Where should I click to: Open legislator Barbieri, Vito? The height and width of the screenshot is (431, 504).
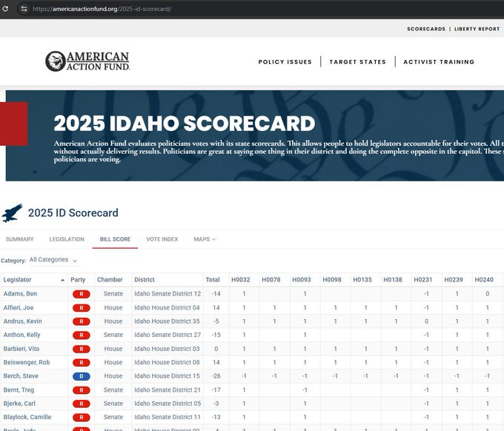[x=21, y=349]
